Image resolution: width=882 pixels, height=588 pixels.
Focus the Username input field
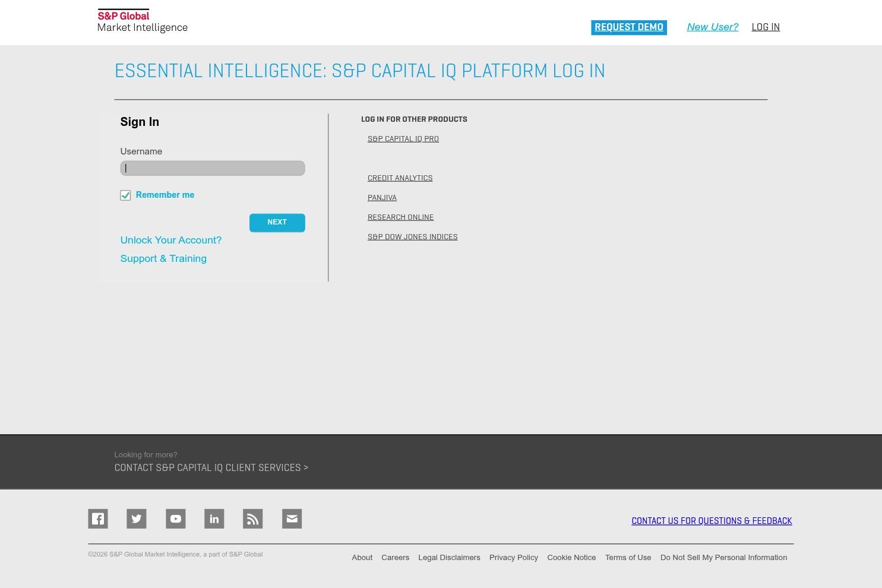click(213, 168)
